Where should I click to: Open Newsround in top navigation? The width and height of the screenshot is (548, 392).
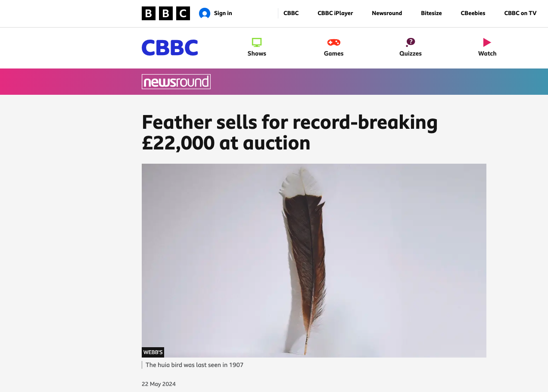click(x=387, y=13)
